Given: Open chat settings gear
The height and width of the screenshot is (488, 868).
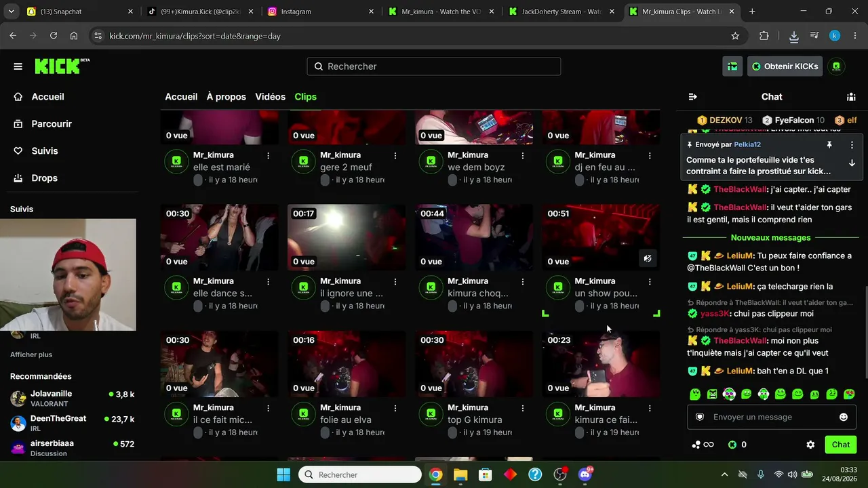Looking at the screenshot, I should point(810,445).
